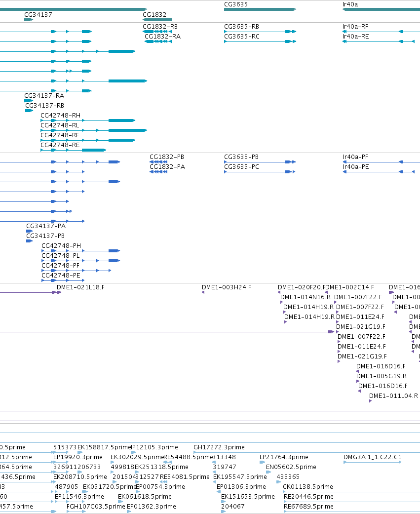420x514 pixels.
Task: Click sequence 435365
Action: [288, 477]
